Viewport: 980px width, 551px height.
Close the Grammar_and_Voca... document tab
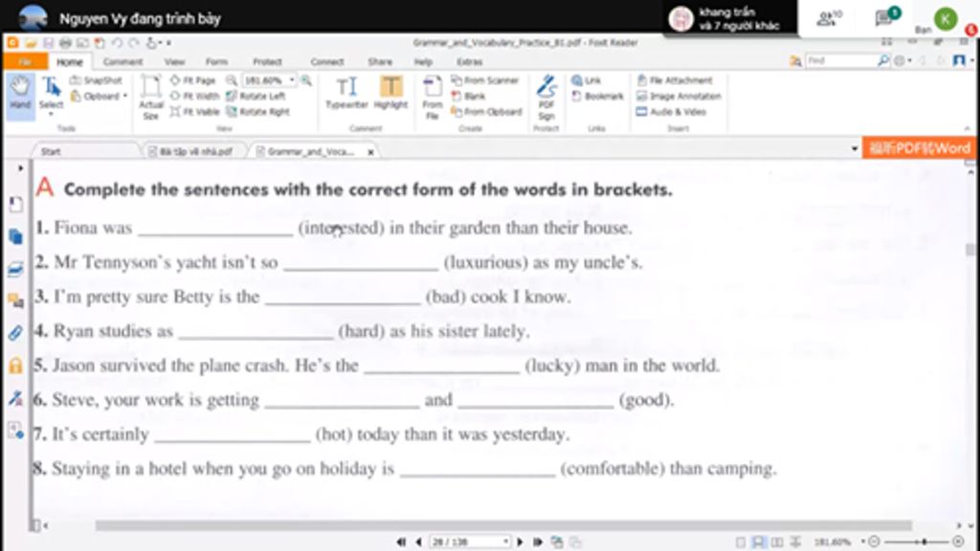pyautogui.click(x=370, y=152)
